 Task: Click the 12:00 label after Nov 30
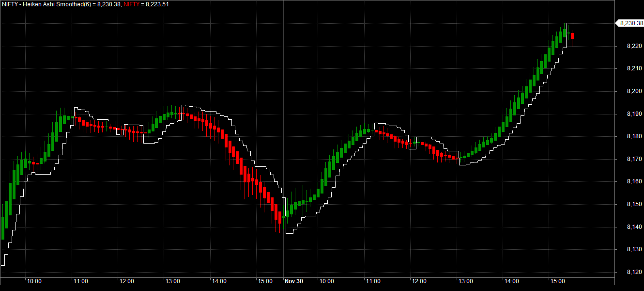[x=419, y=281]
